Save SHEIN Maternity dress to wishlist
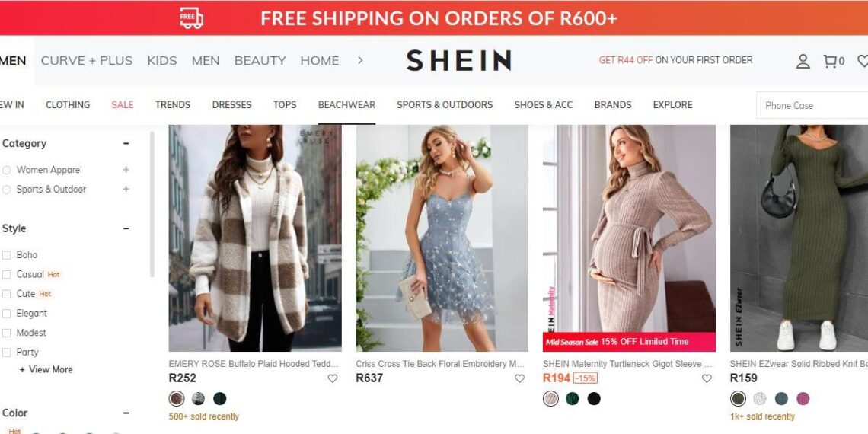The width and height of the screenshot is (868, 434). click(707, 378)
